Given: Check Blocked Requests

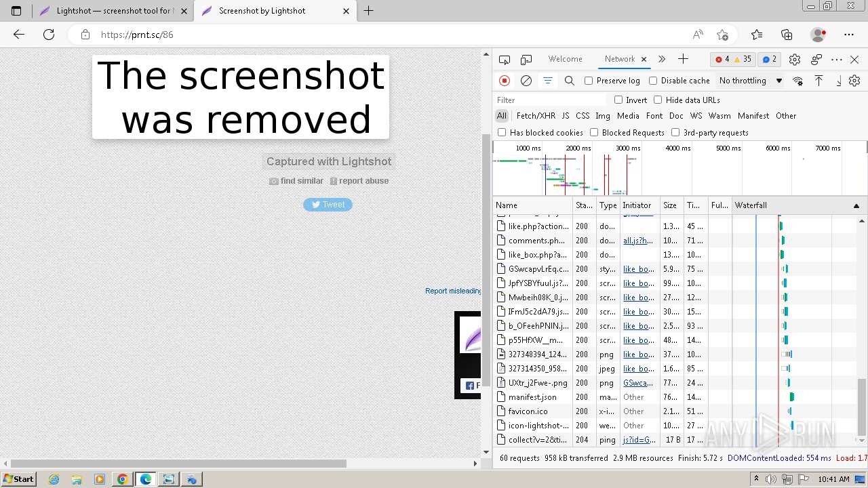Looking at the screenshot, I should 594,132.
